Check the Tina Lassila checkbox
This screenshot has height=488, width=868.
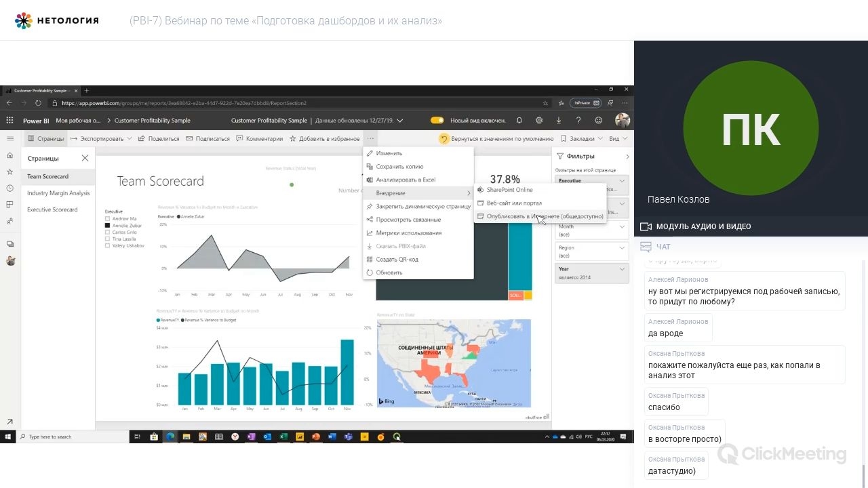[x=107, y=239]
